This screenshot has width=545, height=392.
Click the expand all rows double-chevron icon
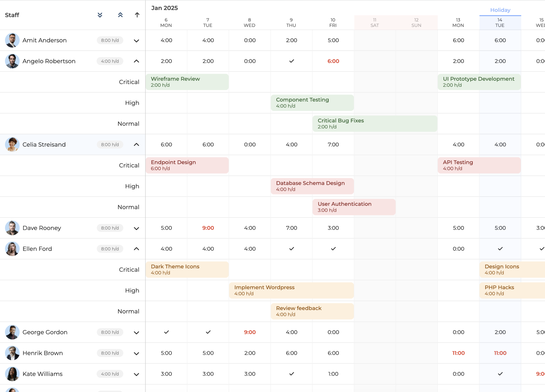pos(100,15)
